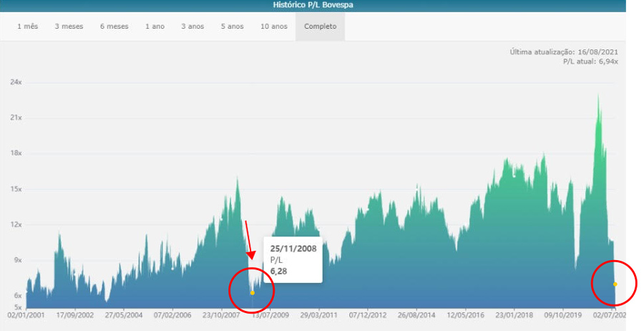This screenshot has height=331, width=644.
Task: Click the 'P/L atual: 6,94x' label
Action: (590, 62)
